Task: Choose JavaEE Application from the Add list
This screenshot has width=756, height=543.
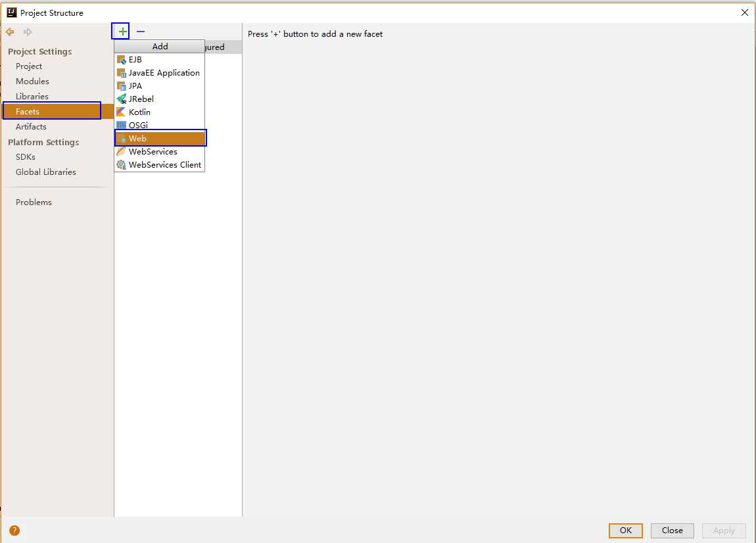Action: 160,73
